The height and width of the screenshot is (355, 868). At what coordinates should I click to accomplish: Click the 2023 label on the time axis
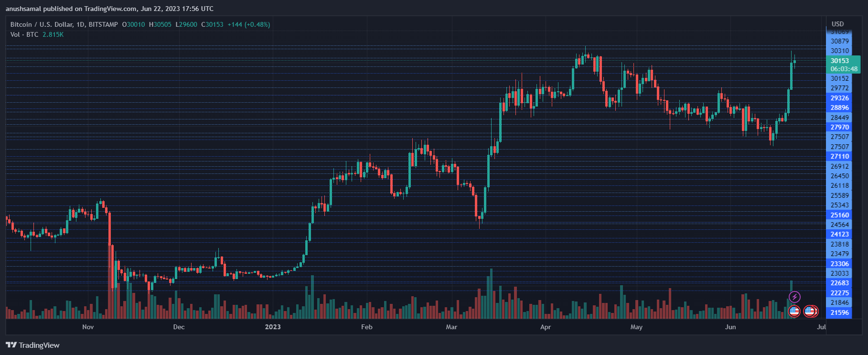272,327
